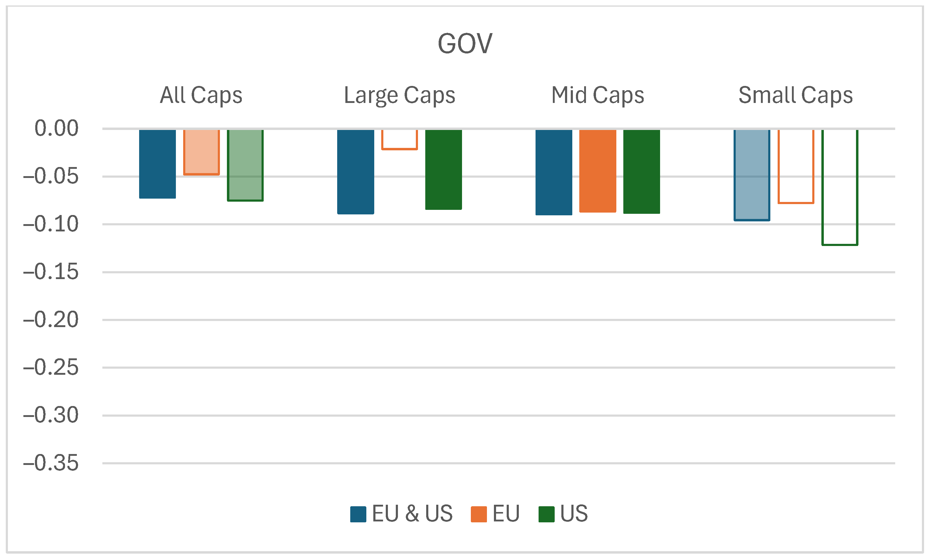Click the 0.00 axis label

57,128
